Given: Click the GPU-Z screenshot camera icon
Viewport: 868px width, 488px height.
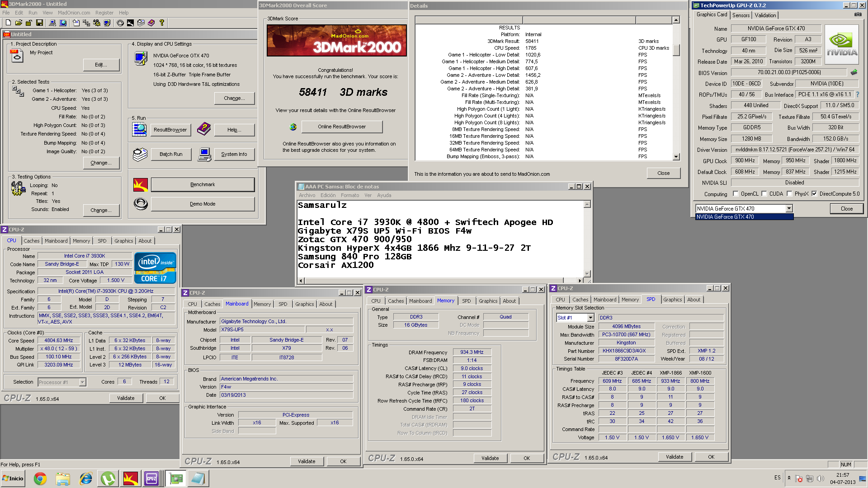Looking at the screenshot, I should [x=858, y=14].
